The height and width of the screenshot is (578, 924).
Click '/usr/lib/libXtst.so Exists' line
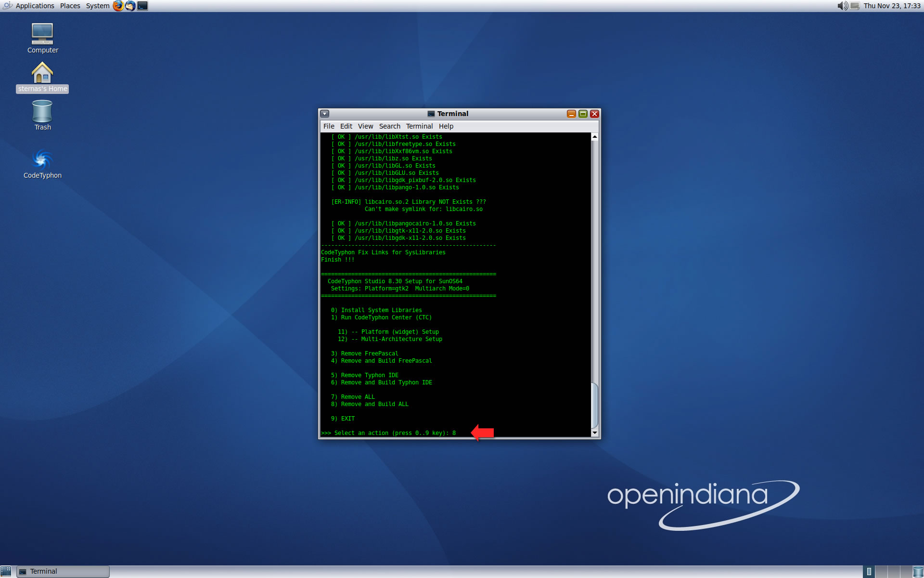coord(386,137)
